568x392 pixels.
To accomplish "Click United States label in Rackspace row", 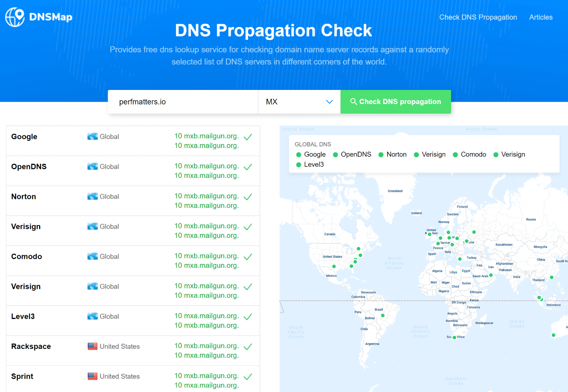I will 120,346.
